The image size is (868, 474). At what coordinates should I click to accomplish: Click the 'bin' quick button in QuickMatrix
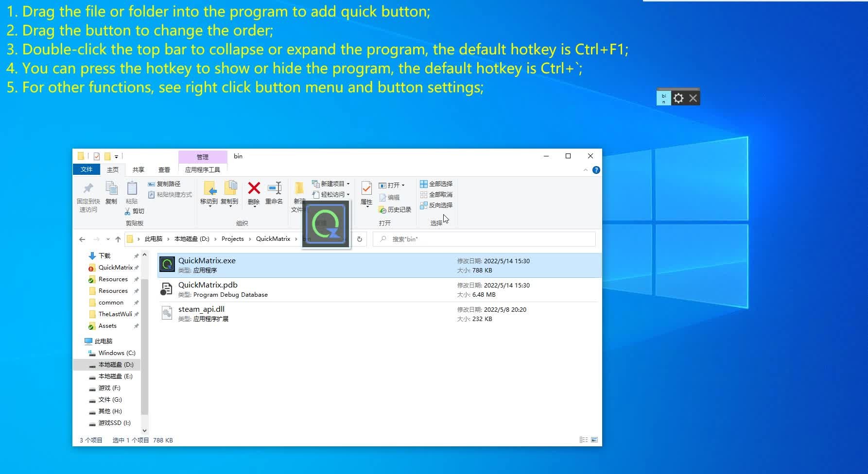click(x=663, y=99)
